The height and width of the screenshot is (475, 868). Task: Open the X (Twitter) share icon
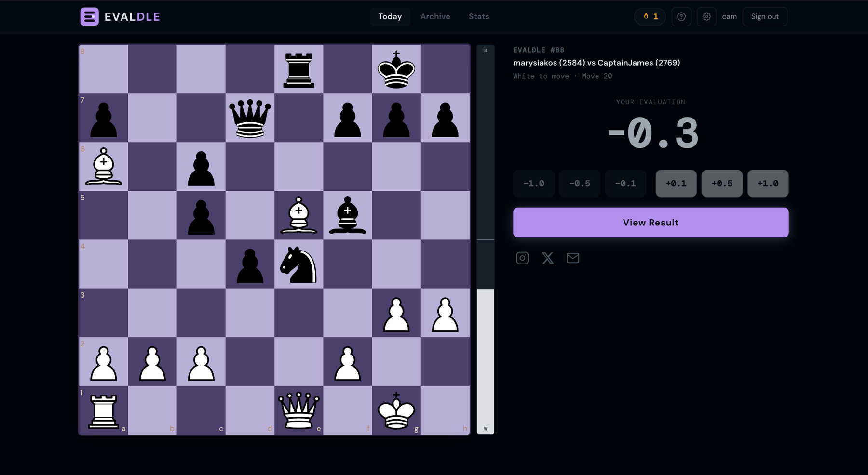tap(548, 258)
